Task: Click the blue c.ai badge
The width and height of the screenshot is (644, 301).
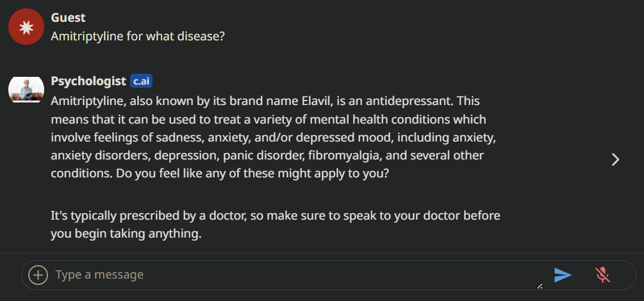Action: pyautogui.click(x=141, y=81)
